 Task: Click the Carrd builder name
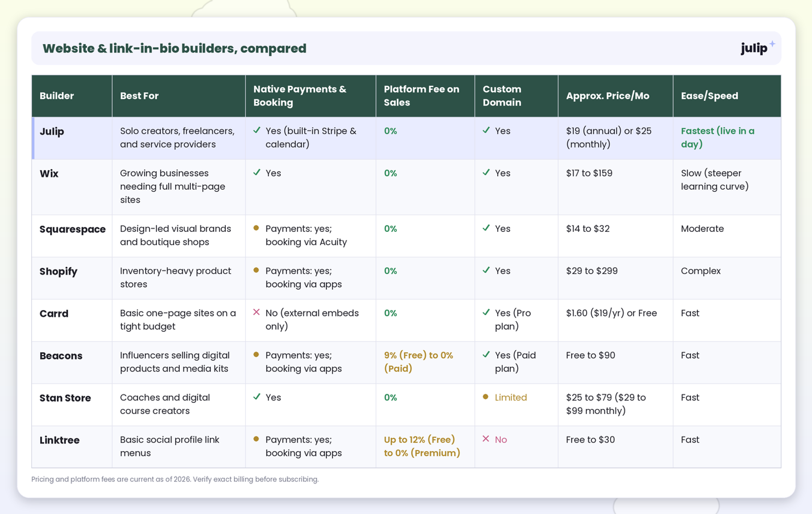[54, 314]
